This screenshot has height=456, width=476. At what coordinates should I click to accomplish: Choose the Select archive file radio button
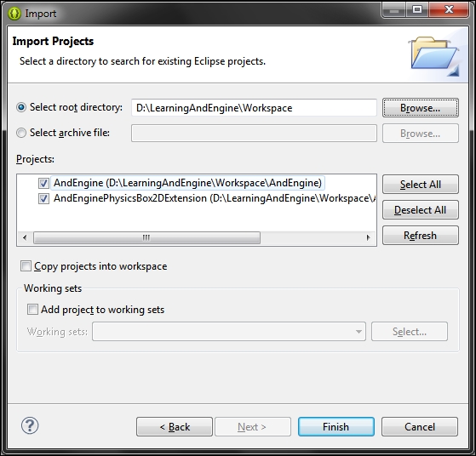[x=21, y=133]
